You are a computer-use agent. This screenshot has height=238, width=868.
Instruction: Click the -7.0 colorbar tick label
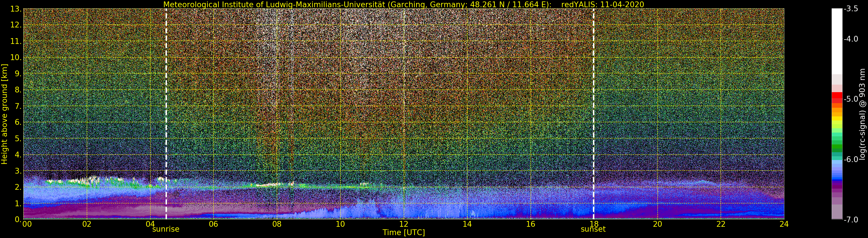(x=851, y=220)
